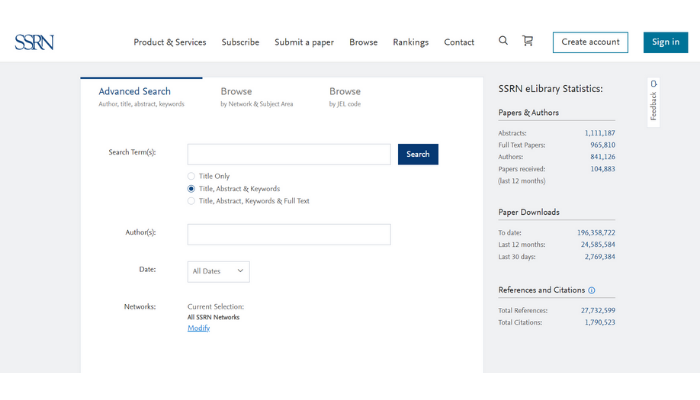Viewport: 700px width, 400px height.
Task: Open the Feedback side tab
Action: [654, 102]
